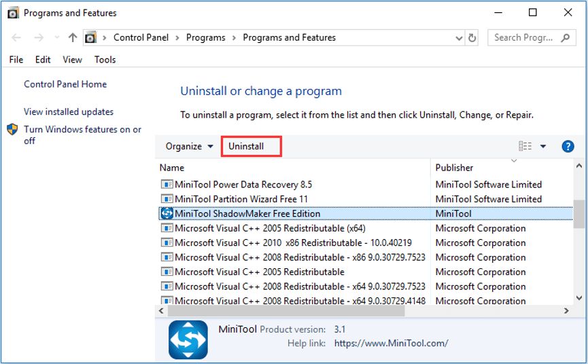Refresh the Programs and Features list

(472, 38)
